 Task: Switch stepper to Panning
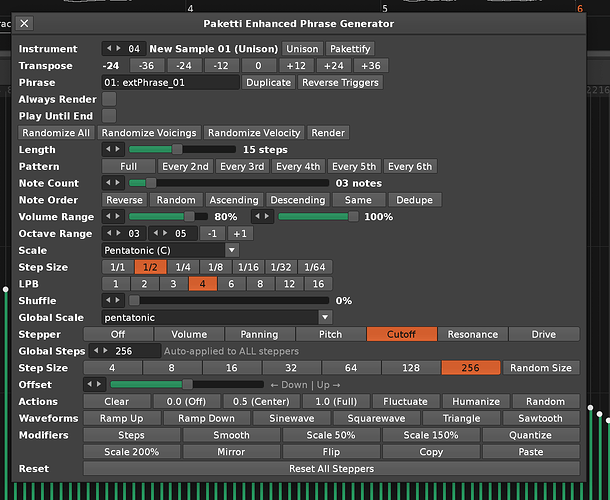[x=259, y=334]
